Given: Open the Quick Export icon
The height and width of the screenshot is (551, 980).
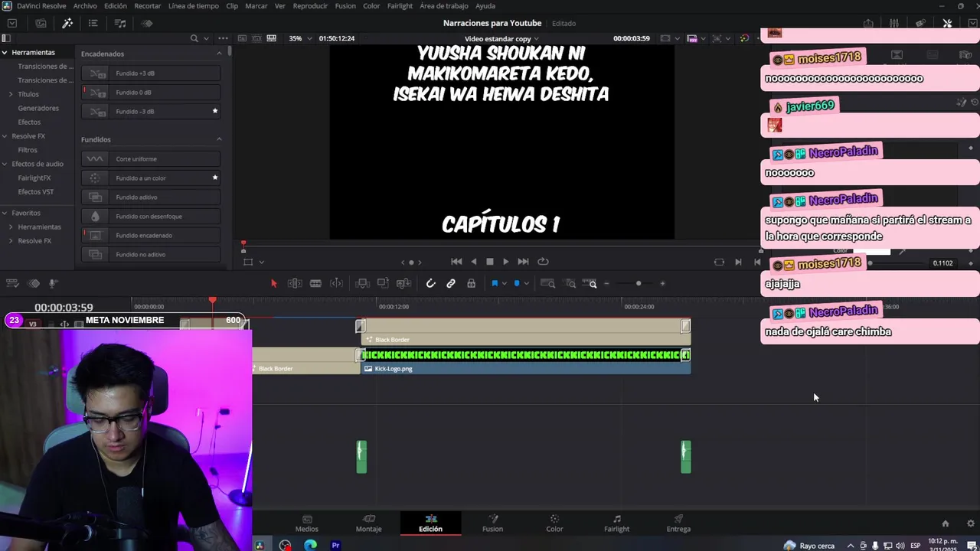Looking at the screenshot, I should pos(868,23).
